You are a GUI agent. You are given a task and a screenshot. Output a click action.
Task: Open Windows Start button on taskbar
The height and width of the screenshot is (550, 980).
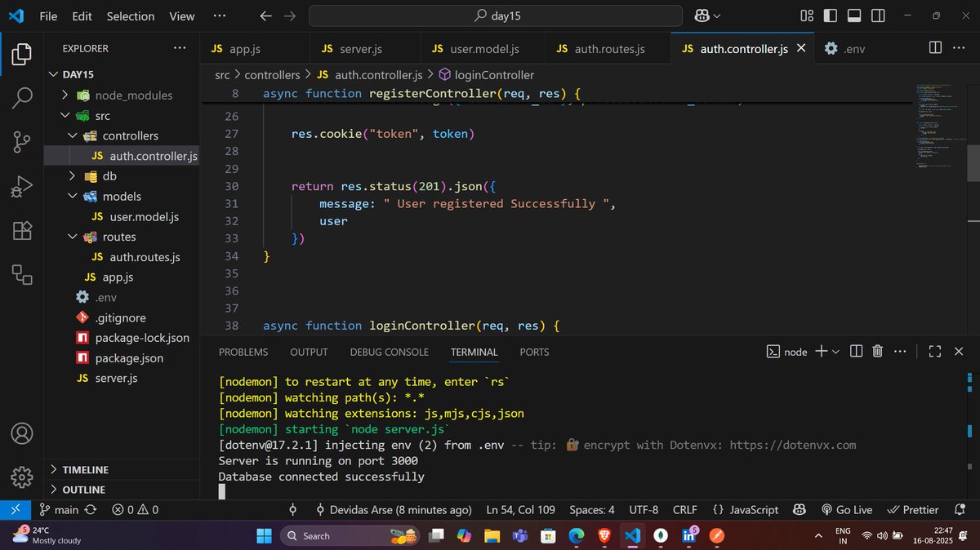click(x=265, y=535)
